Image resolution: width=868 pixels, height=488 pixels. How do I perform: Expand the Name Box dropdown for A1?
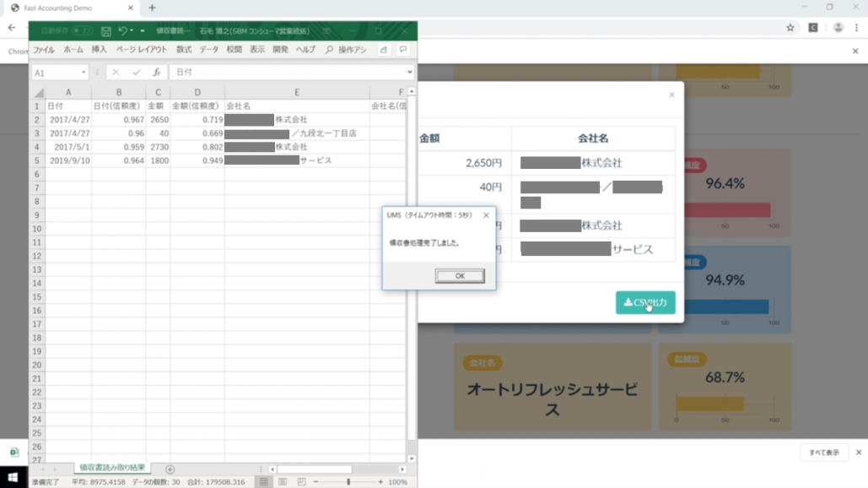(x=84, y=73)
